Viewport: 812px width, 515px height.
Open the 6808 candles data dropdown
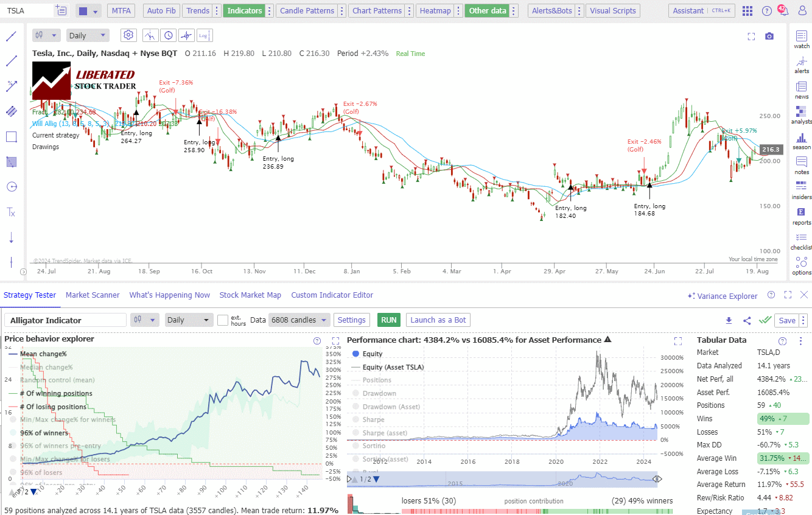coord(299,320)
